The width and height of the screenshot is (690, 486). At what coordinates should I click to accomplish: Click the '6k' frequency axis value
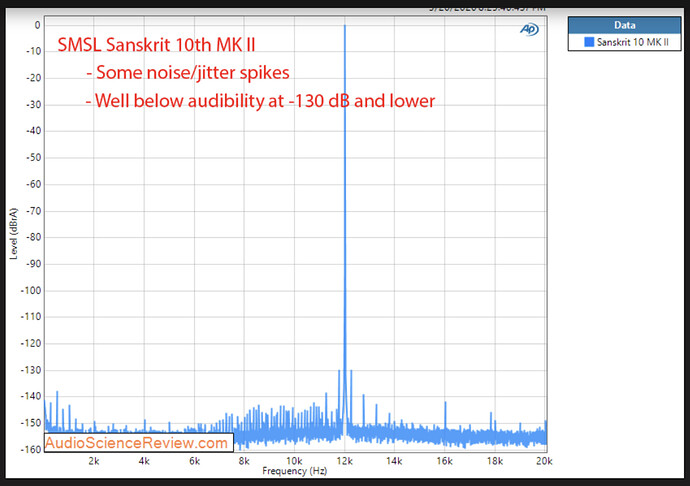194,461
